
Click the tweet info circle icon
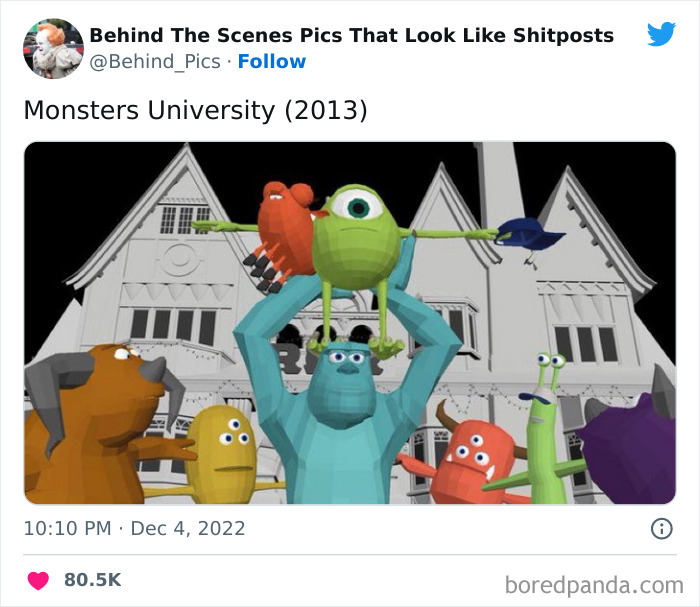(x=661, y=528)
